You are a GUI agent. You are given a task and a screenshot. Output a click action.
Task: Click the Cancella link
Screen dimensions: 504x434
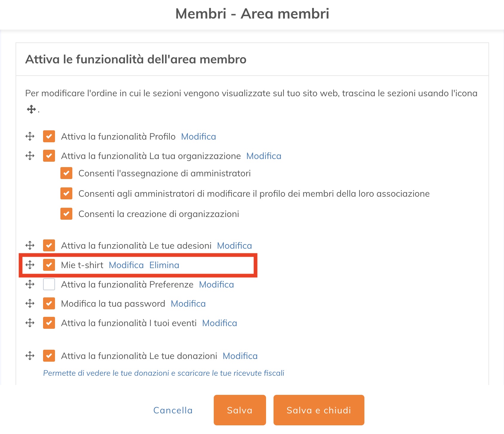(173, 410)
